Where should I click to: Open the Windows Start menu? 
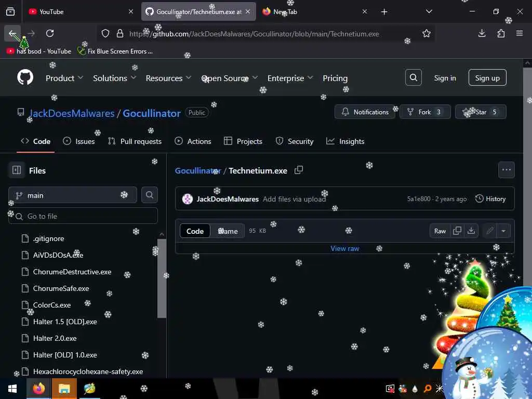pyautogui.click(x=12, y=389)
